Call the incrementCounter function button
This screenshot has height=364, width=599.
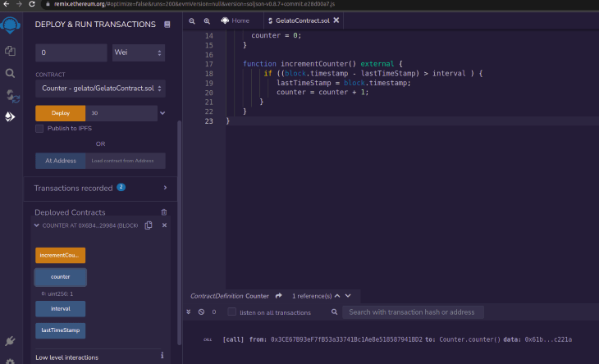tap(61, 255)
